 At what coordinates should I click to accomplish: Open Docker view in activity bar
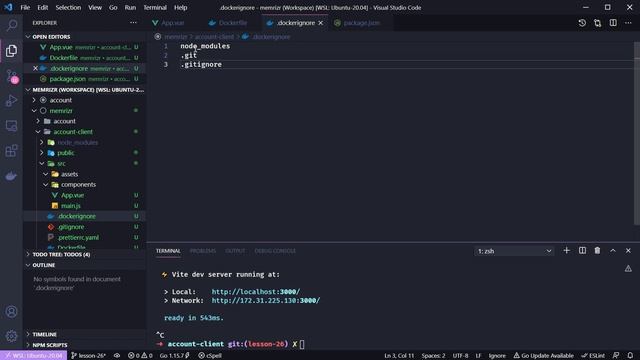pos(11,176)
